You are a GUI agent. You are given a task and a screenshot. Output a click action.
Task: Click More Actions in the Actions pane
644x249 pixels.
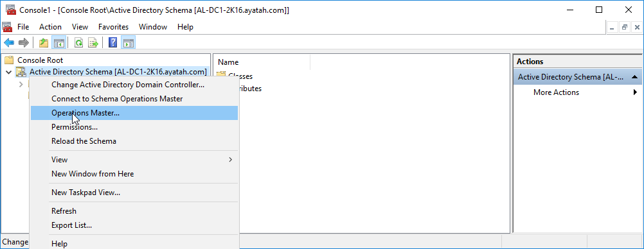tap(556, 92)
